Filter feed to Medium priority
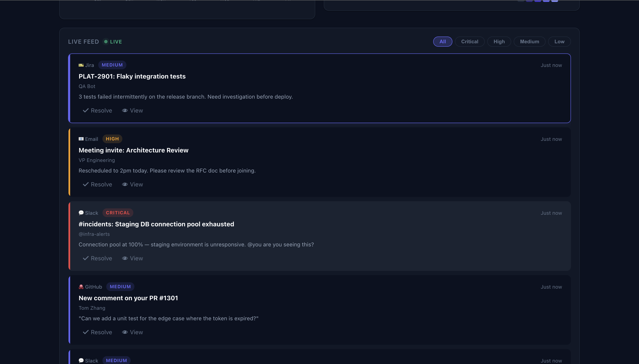Image resolution: width=639 pixels, height=364 pixels. 529,42
